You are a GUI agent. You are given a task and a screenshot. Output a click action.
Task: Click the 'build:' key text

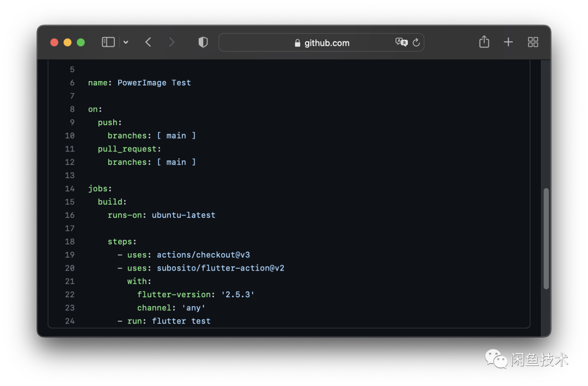(x=112, y=202)
